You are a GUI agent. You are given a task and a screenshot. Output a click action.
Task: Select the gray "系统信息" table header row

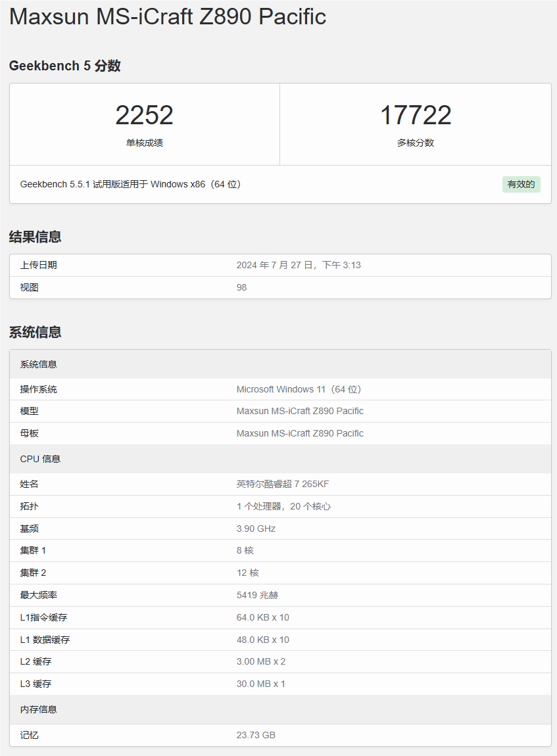[x=280, y=364]
